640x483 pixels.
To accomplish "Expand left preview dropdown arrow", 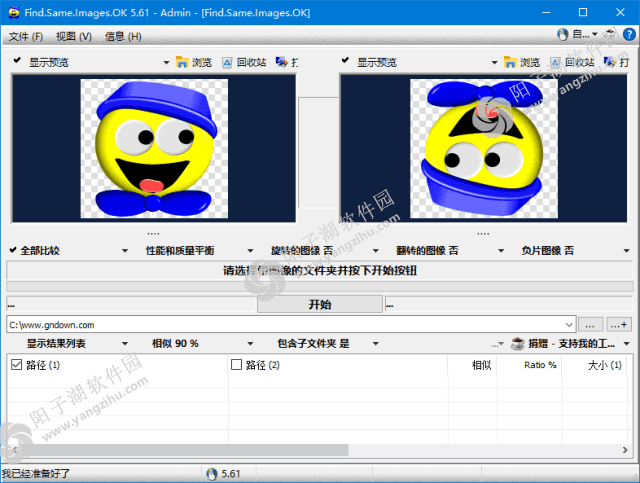I will 166,62.
